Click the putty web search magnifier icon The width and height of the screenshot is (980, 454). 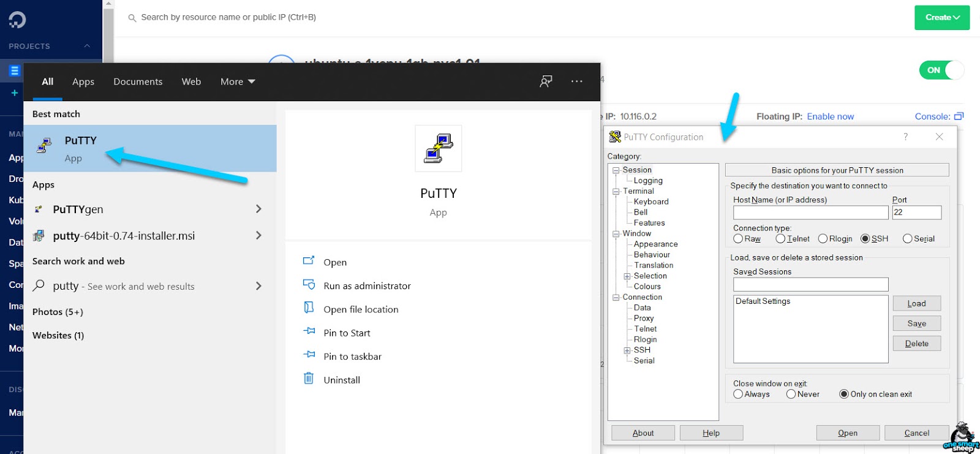(x=39, y=286)
